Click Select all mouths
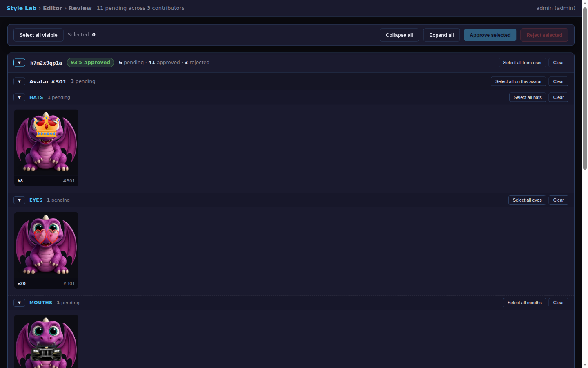The width and height of the screenshot is (588, 368). [524, 303]
